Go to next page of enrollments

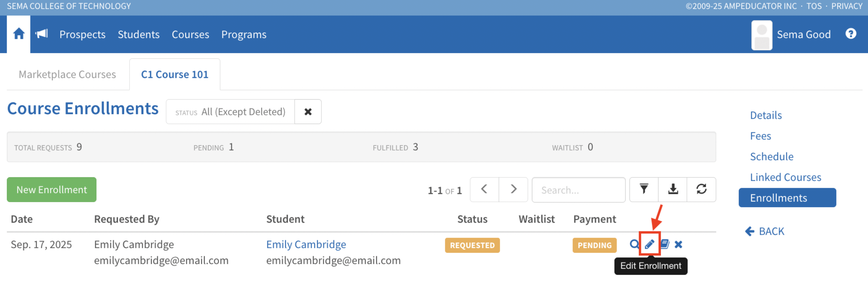[513, 189]
